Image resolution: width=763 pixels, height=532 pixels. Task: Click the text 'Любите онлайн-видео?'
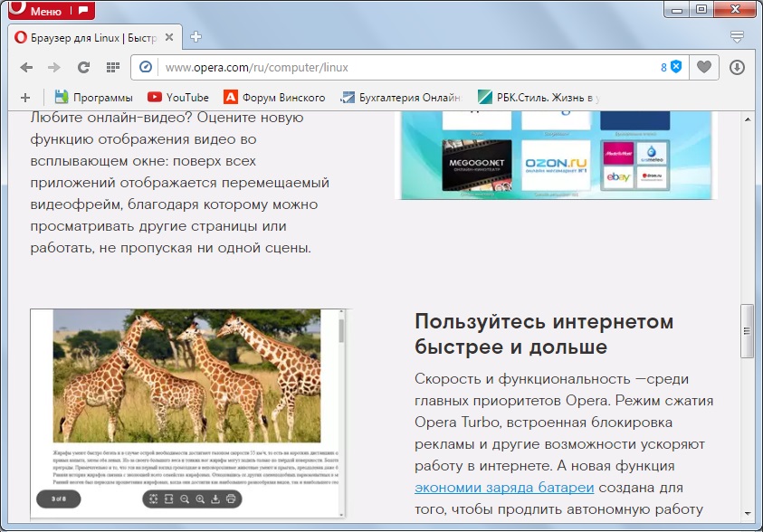111,118
